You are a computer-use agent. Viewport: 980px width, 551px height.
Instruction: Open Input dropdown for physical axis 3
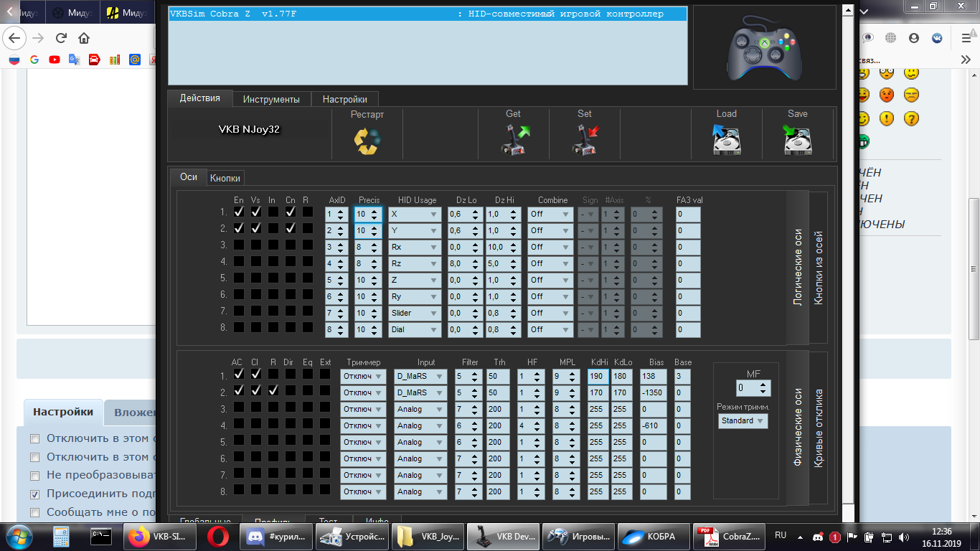coord(420,410)
